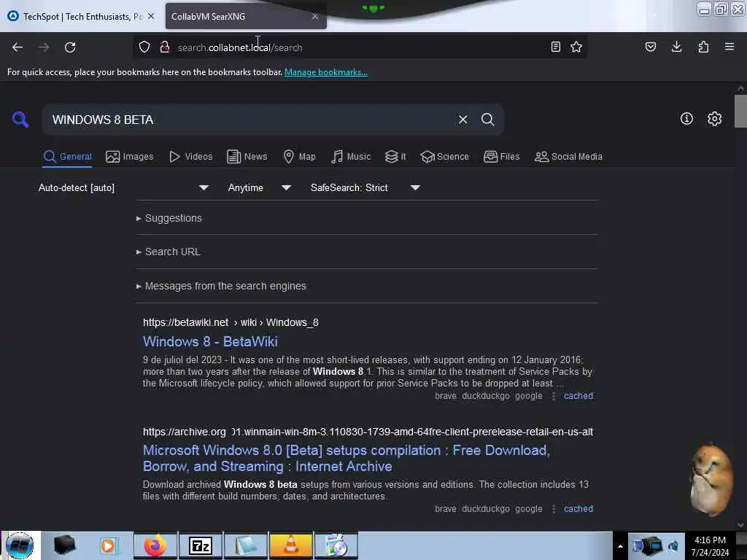
Task: Open the It category
Action: [395, 157]
